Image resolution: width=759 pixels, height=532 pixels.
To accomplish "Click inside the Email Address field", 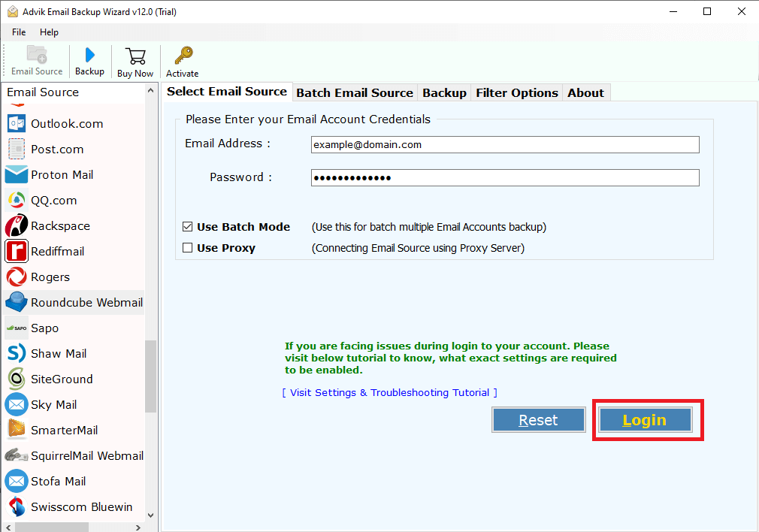I will click(x=504, y=144).
